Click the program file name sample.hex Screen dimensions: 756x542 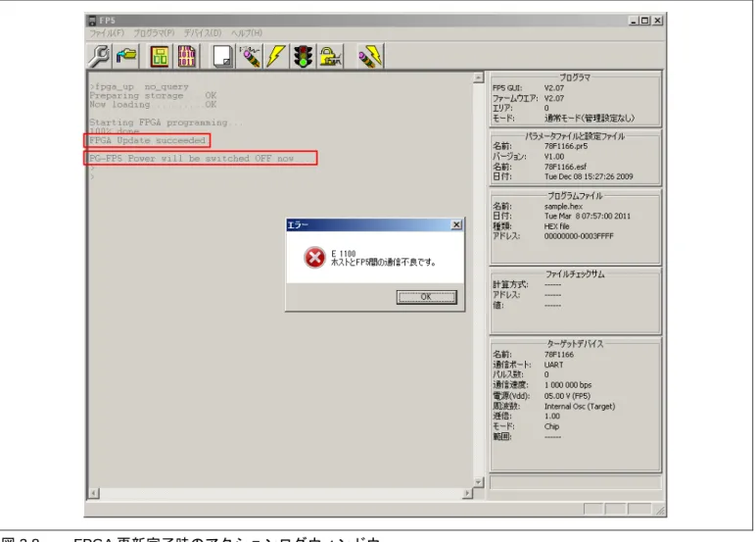pyautogui.click(x=563, y=206)
